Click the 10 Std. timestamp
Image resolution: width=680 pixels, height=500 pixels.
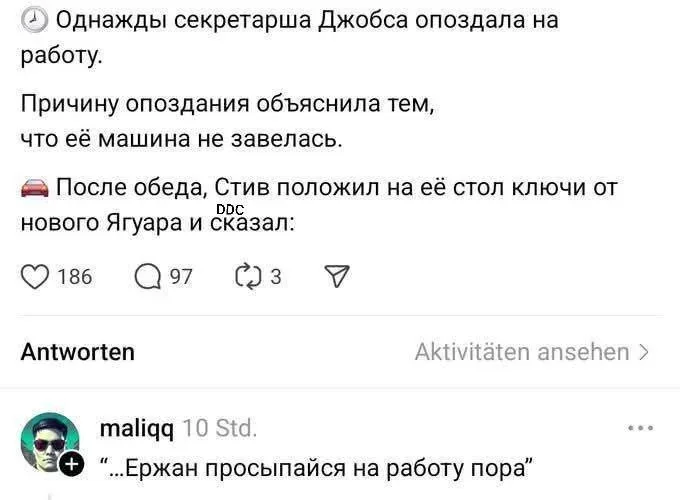coord(221,429)
